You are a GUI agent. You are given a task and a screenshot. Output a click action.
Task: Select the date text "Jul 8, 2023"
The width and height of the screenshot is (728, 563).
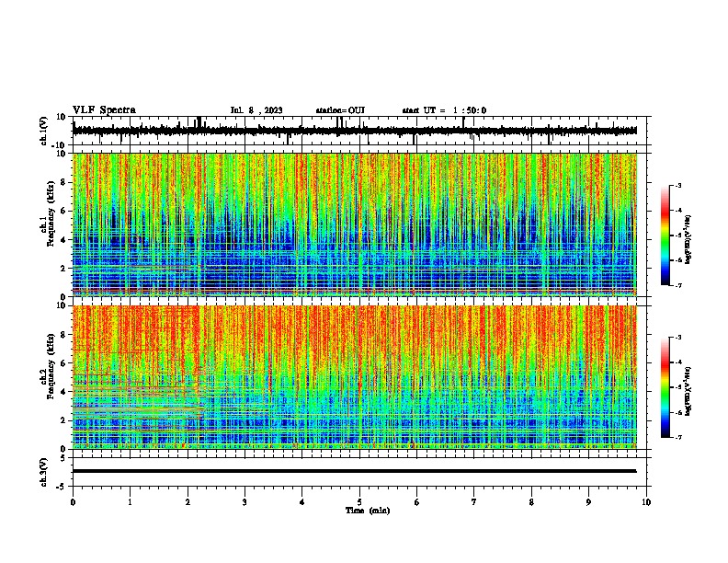[256, 110]
